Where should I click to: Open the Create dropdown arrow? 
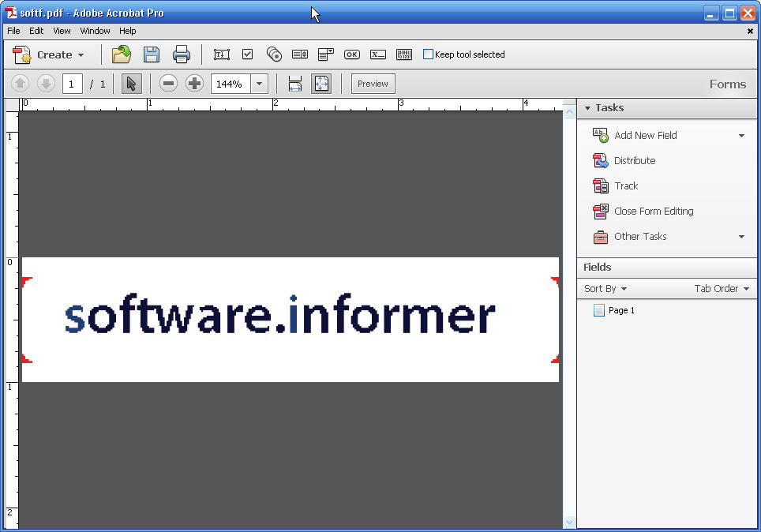[x=81, y=55]
